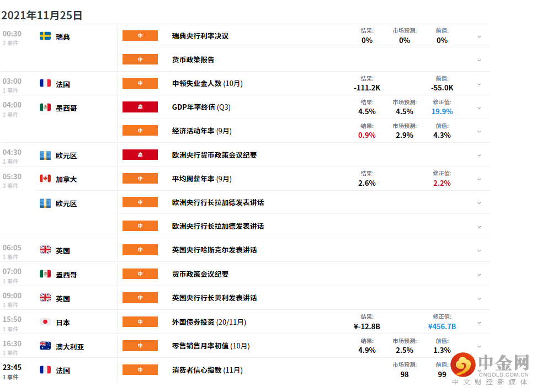The height and width of the screenshot is (392, 537).
Task: Expand the GDP年率终值 (Q3) row chevron
Action: pos(479,108)
